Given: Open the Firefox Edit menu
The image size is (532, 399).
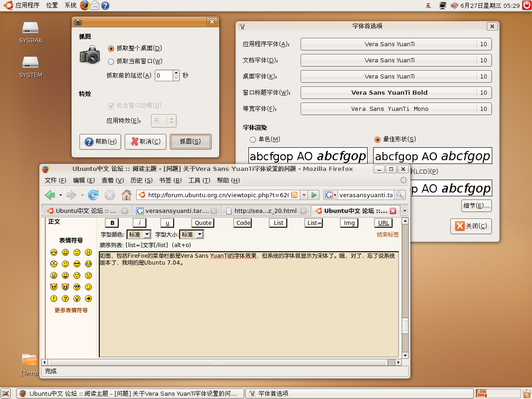Looking at the screenshot, I should pos(84,181).
